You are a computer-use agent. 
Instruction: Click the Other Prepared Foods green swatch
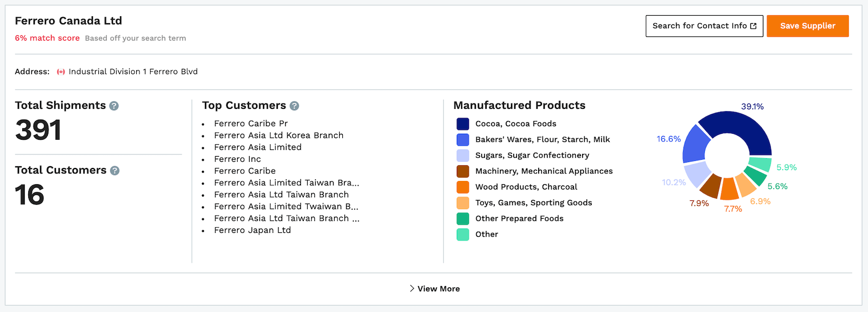[463, 218]
